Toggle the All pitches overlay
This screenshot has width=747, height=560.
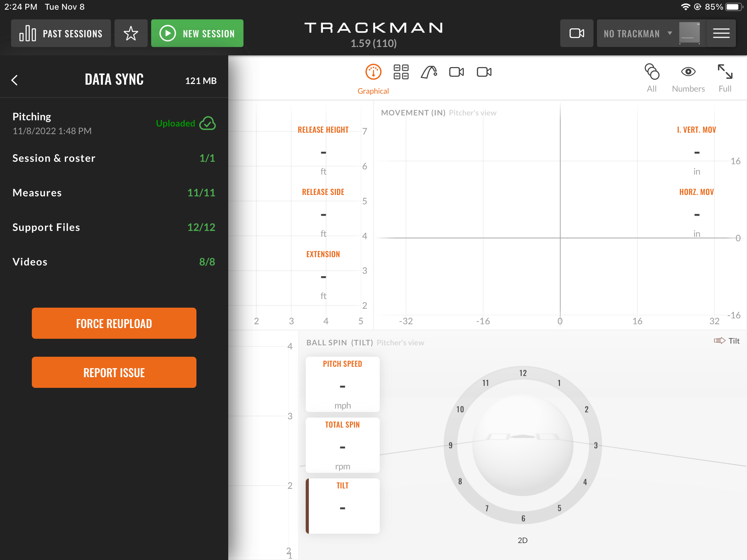(x=652, y=78)
